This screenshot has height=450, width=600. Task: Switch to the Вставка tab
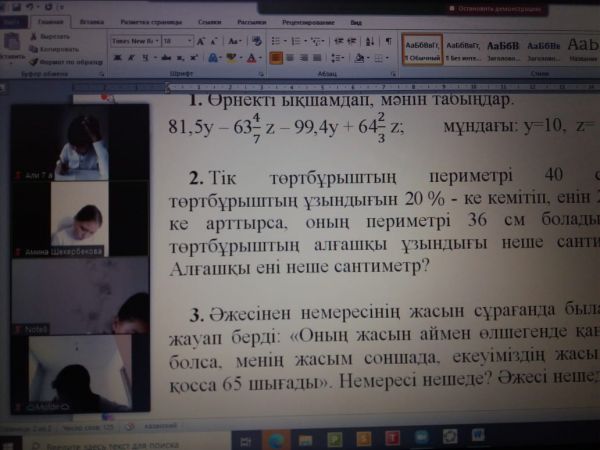[91, 21]
